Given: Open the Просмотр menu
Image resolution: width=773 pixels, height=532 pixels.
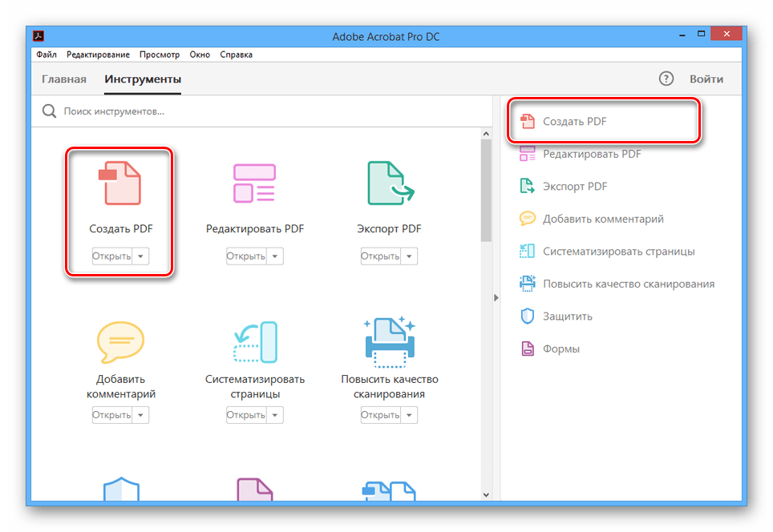Looking at the screenshot, I should (x=160, y=54).
